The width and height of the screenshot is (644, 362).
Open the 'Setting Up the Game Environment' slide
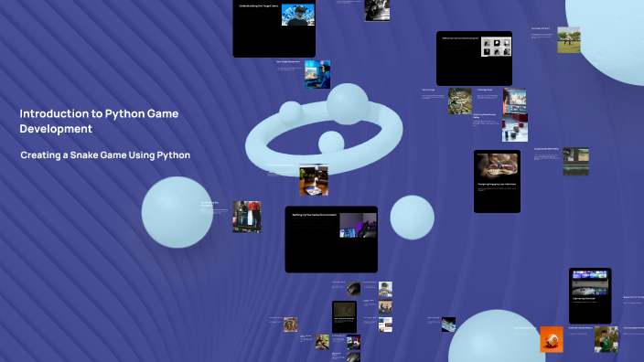pos(331,240)
